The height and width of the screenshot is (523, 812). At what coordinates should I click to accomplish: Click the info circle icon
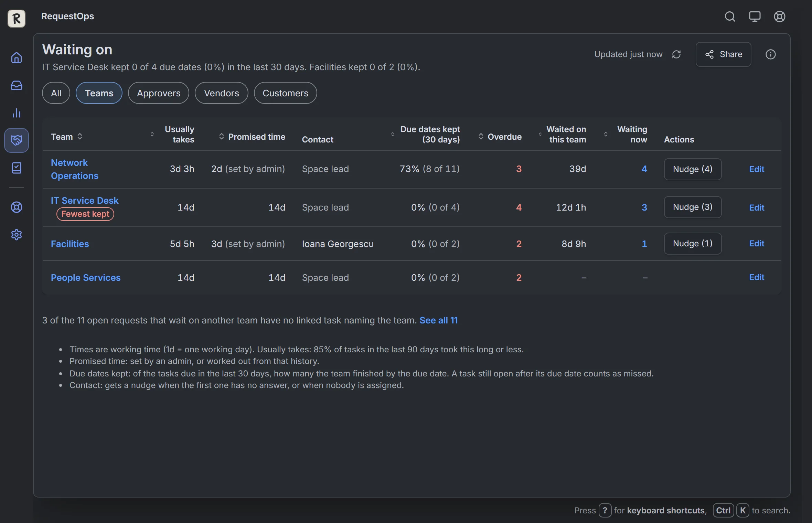pos(770,54)
